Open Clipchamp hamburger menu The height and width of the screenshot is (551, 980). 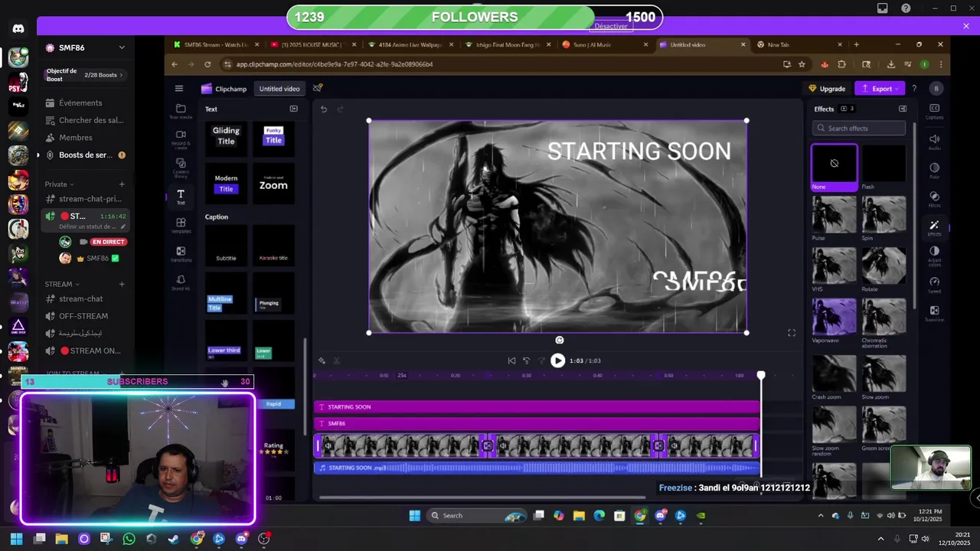[x=179, y=89]
